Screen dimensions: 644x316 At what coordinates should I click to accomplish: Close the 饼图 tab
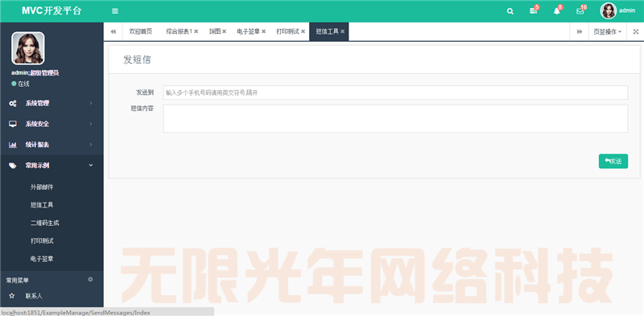(225, 31)
